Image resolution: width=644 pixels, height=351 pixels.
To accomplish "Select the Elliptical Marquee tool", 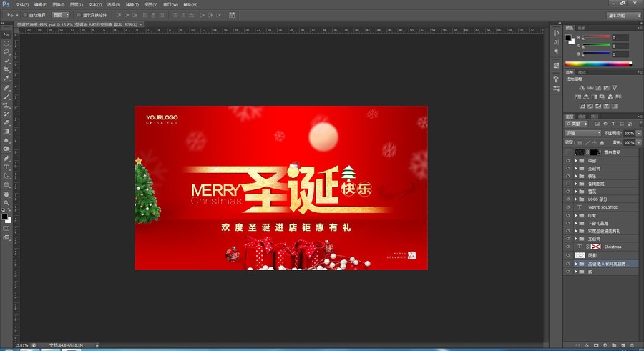I will click(6, 43).
